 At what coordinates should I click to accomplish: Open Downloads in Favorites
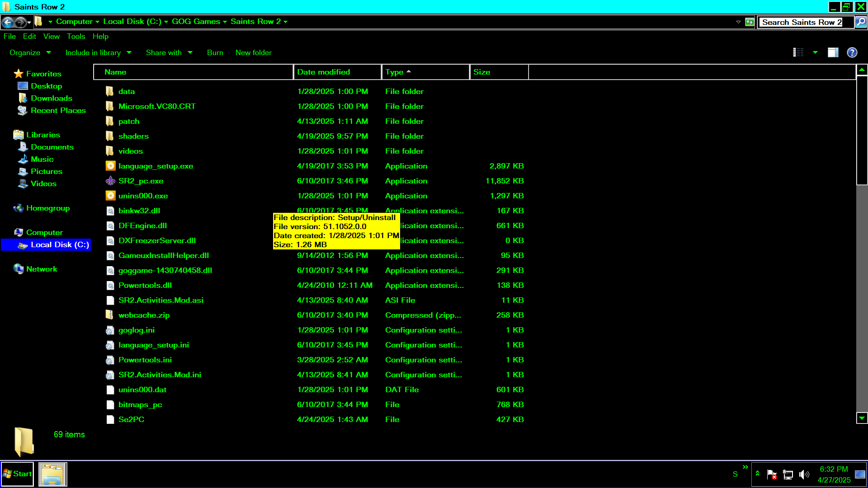click(52, 98)
